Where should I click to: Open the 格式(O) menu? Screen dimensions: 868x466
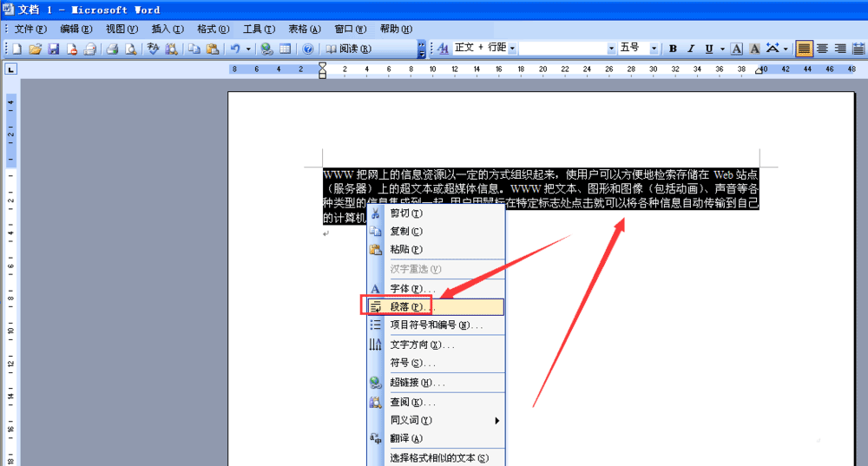coord(214,29)
